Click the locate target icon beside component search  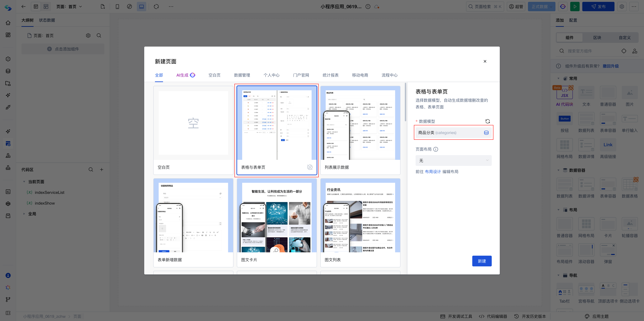(624, 51)
